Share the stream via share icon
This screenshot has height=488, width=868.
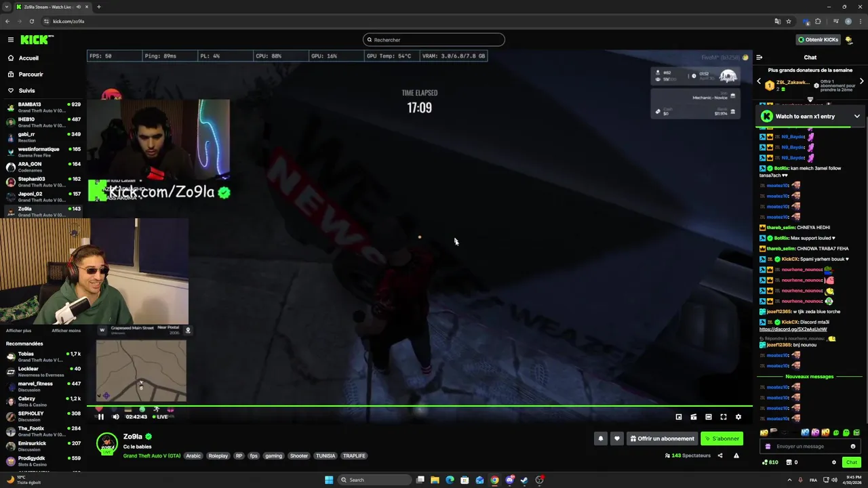click(x=720, y=455)
